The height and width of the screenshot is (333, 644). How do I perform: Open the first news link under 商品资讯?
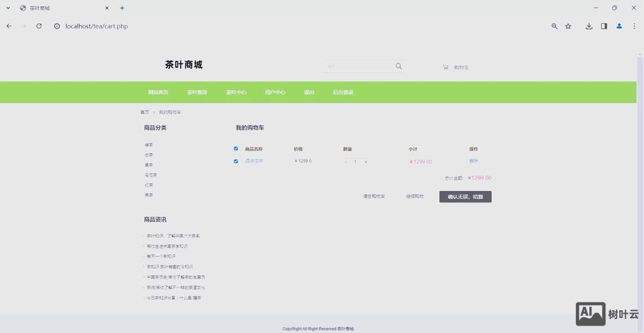point(173,236)
